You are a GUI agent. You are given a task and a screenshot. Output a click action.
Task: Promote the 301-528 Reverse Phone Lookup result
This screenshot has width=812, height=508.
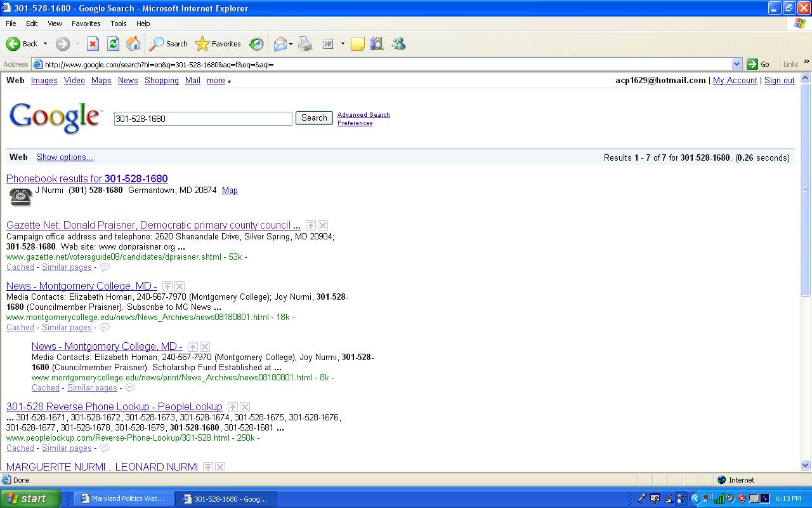[x=233, y=407]
